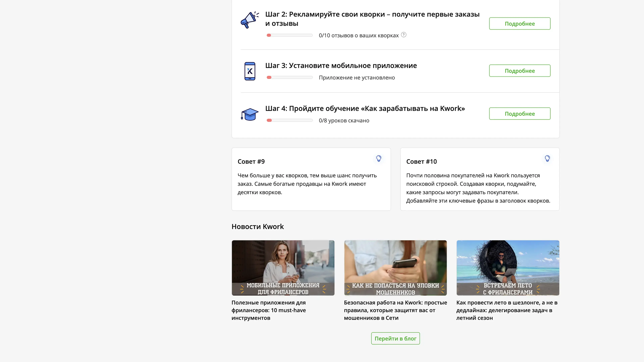Click the 0/8 lessons progress bar
This screenshot has width=644, height=362.
click(x=289, y=120)
